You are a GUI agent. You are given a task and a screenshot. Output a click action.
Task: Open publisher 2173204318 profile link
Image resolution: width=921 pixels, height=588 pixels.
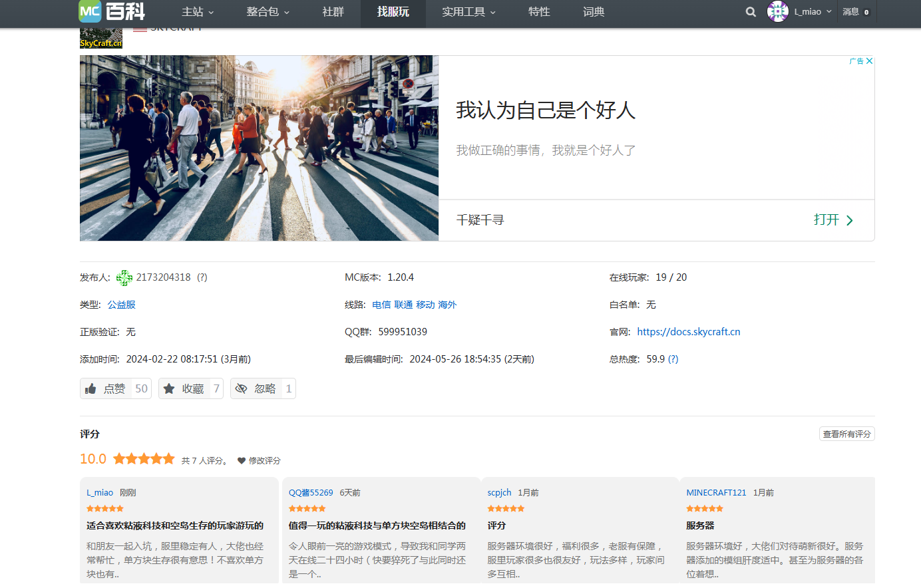163,277
